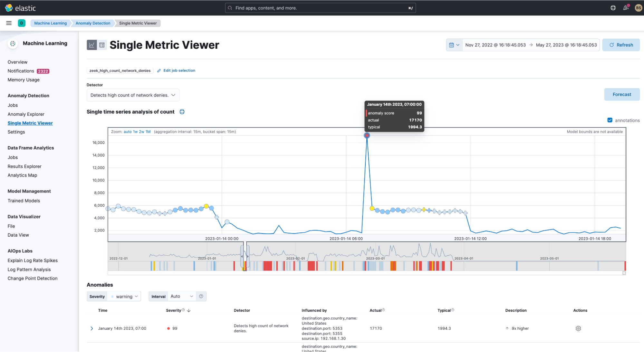Open the newsfeed notifications icon
The image size is (644, 352).
pos(626,8)
